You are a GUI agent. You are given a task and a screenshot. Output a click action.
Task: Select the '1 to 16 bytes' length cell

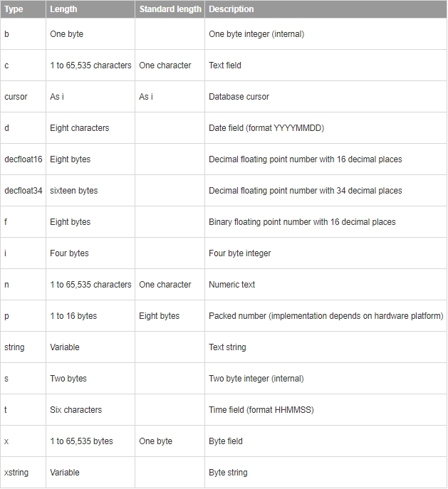click(73, 316)
